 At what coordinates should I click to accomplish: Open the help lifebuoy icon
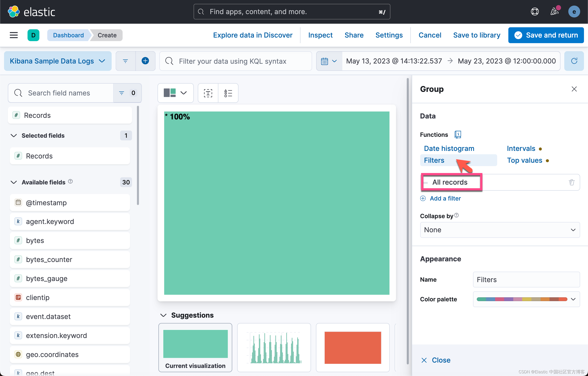click(535, 11)
